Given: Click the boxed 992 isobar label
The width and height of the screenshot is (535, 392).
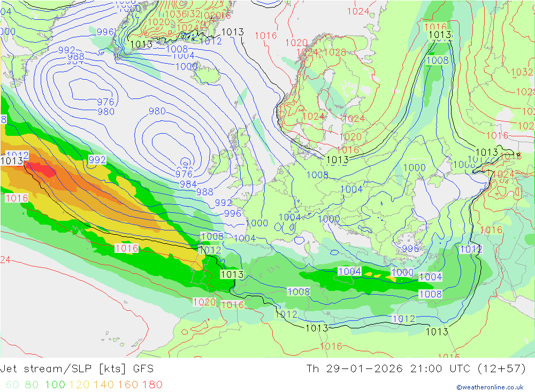Looking at the screenshot, I should coord(97,160).
